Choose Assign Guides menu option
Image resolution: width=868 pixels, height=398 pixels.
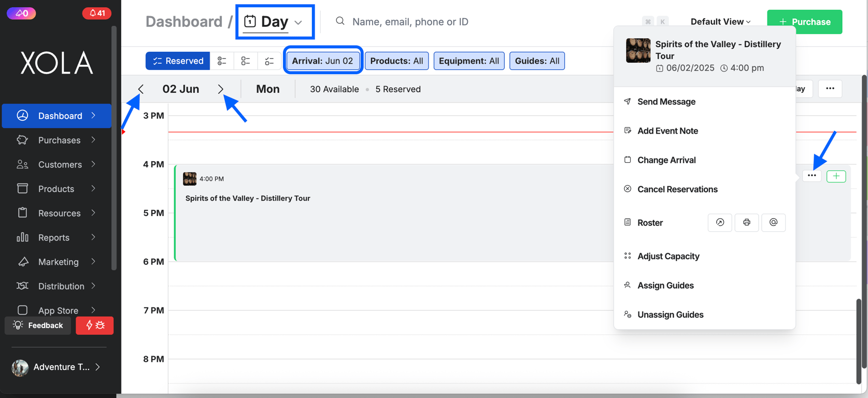665,286
